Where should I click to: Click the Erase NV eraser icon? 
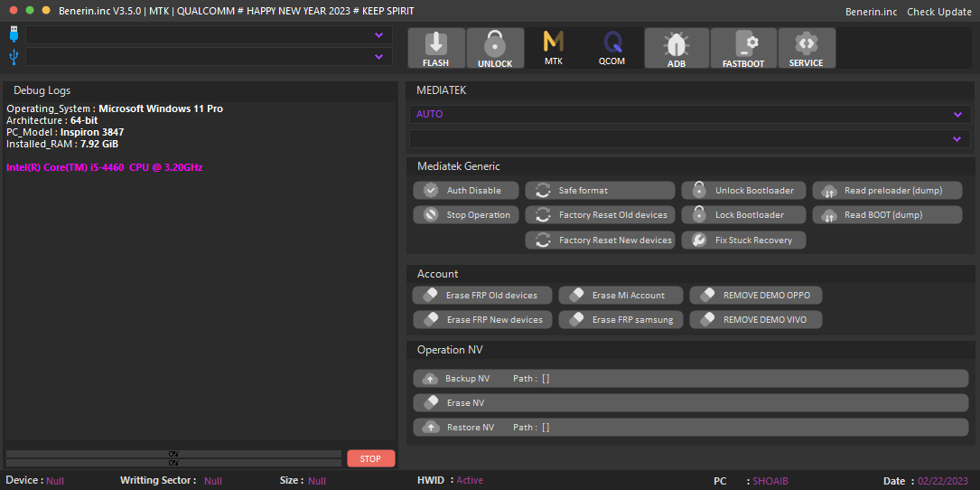click(431, 402)
